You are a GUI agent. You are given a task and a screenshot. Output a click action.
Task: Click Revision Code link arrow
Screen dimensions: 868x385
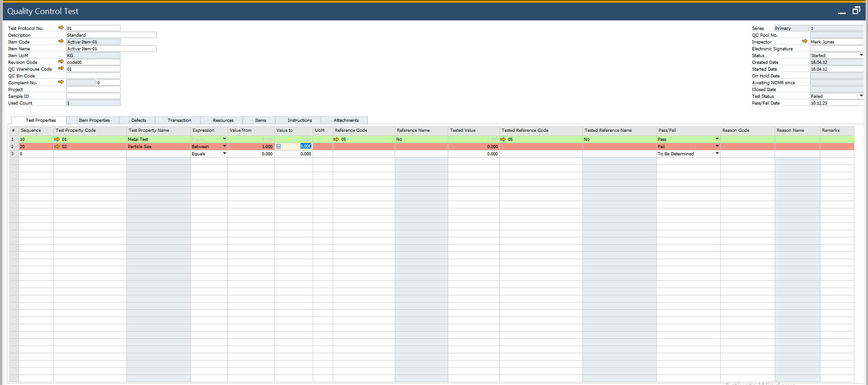point(61,62)
